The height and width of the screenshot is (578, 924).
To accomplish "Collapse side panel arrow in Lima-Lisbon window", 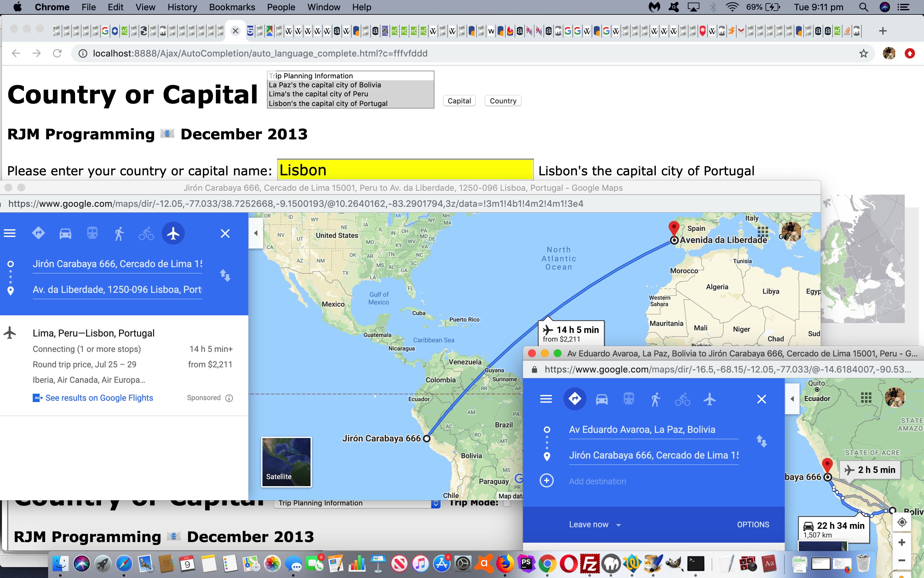I will [x=256, y=233].
